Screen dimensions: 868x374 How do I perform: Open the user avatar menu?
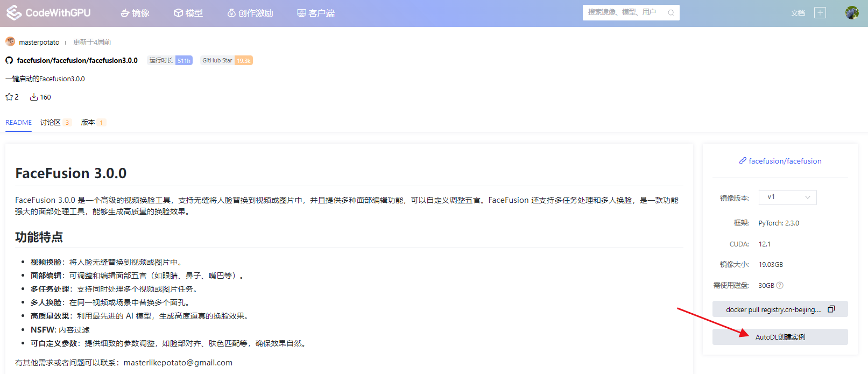click(x=852, y=13)
